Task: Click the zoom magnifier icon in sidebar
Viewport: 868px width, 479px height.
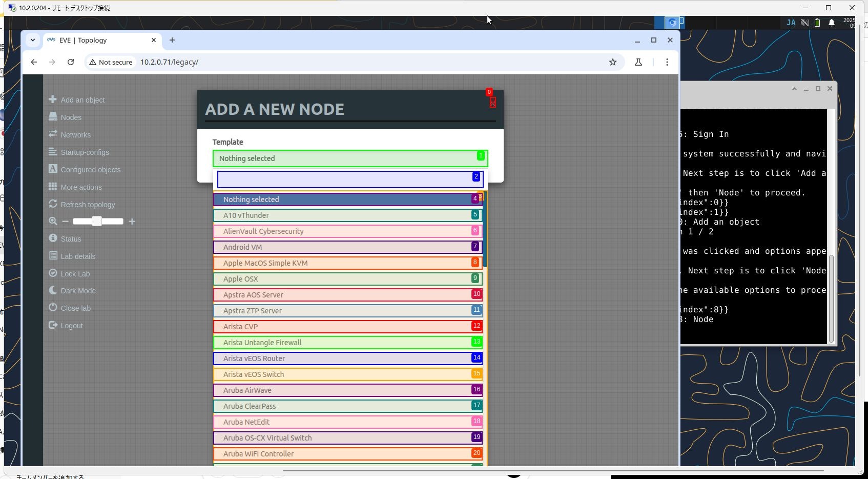Action: (53, 221)
